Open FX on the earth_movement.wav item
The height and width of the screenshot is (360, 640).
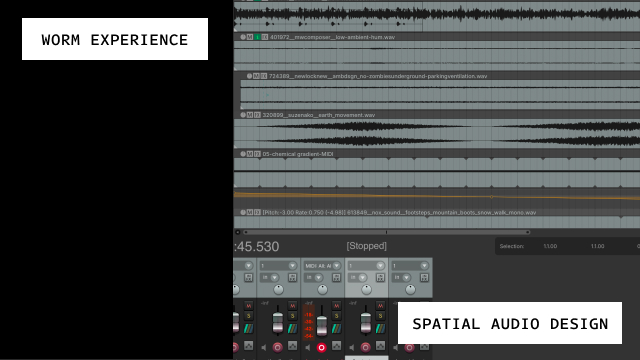[x=257, y=115]
